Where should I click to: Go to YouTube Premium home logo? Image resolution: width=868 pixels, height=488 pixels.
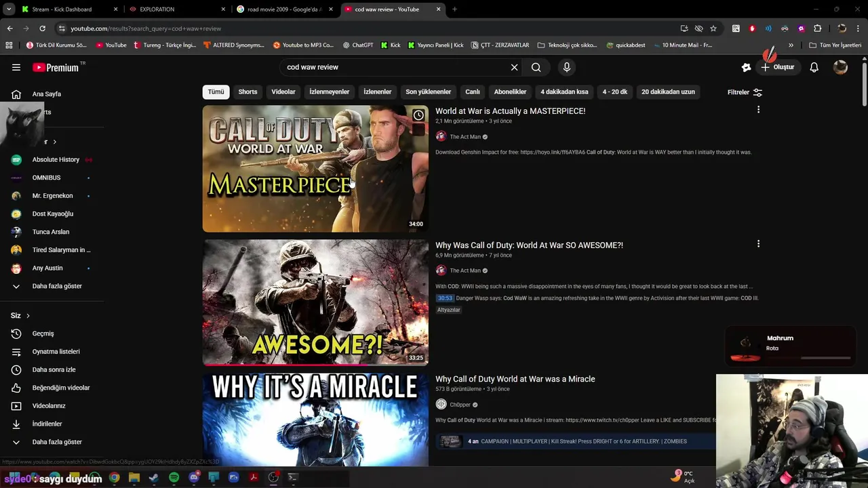coord(56,67)
